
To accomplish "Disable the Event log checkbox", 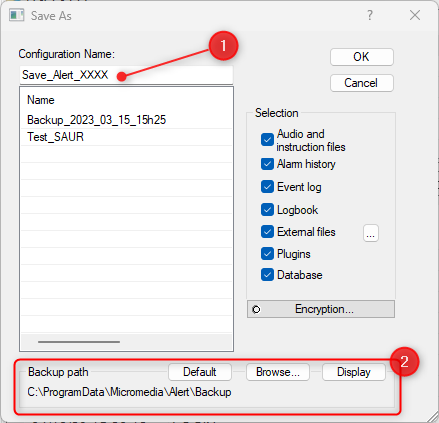I will coord(267,187).
